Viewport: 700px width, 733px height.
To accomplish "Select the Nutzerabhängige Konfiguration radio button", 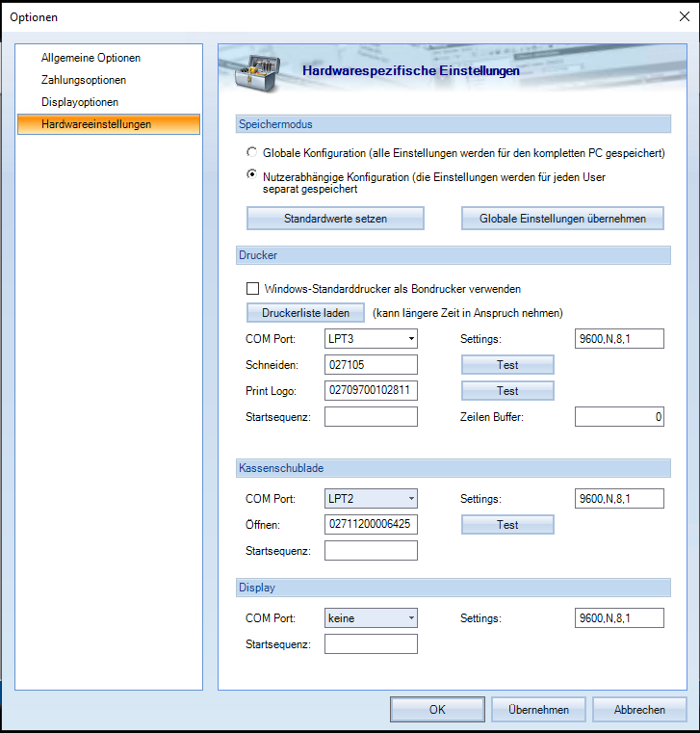I will pyautogui.click(x=252, y=175).
